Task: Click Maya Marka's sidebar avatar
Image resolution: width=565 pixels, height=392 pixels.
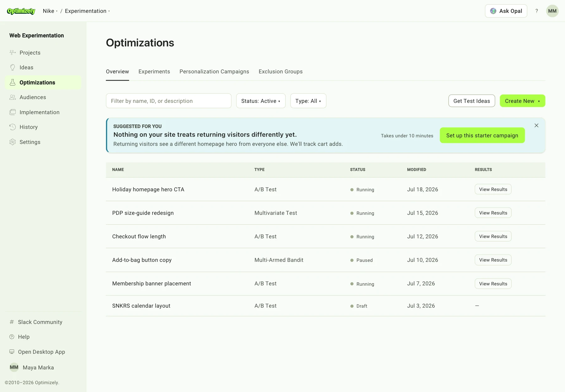Action: coord(14,367)
